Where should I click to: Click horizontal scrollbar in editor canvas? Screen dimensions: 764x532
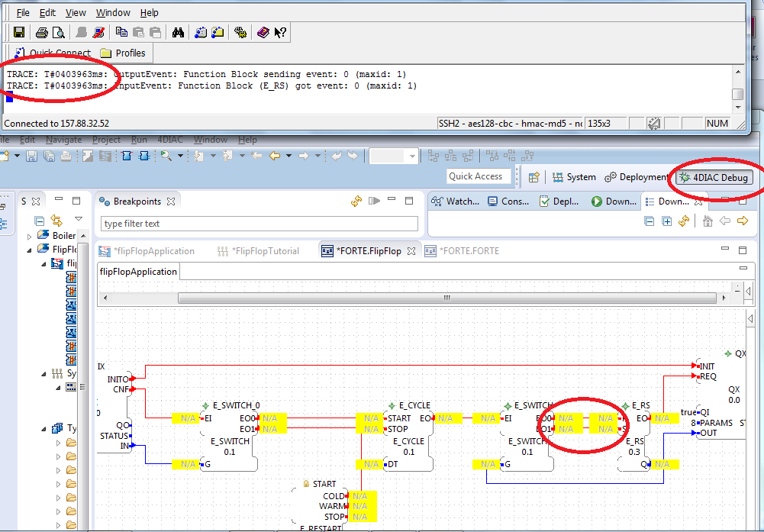pos(446,298)
